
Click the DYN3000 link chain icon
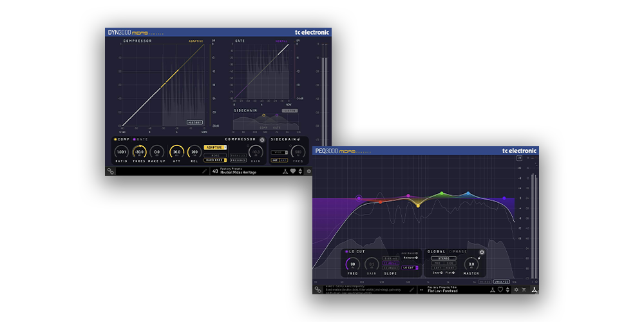(111, 171)
